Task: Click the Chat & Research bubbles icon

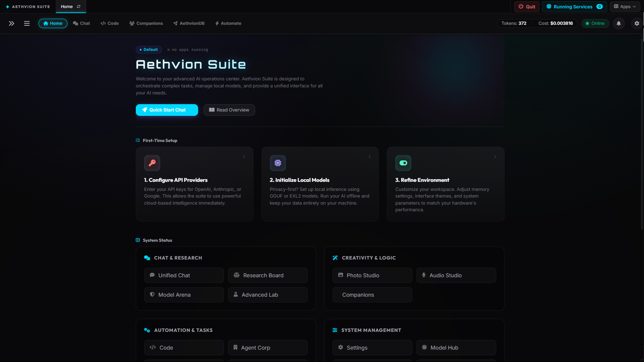Action: pyautogui.click(x=147, y=258)
